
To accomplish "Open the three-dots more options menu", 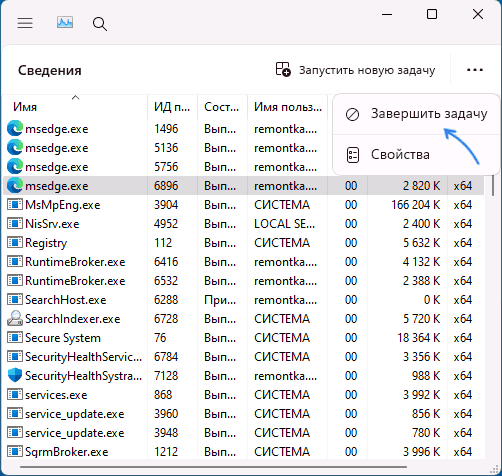I will point(475,70).
